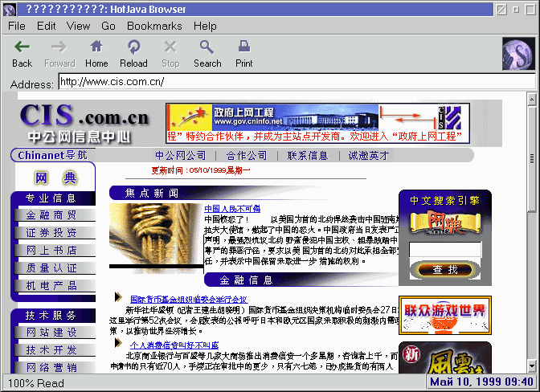Image resolution: width=540 pixels, height=392 pixels.
Task: Click the Chinese search engine text box
Action: pos(445,249)
